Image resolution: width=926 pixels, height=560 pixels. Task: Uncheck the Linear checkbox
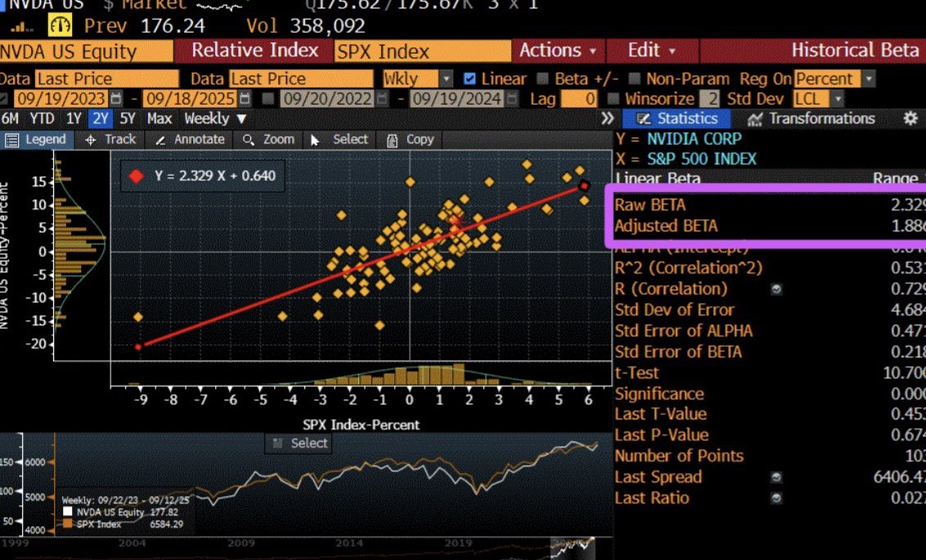470,79
